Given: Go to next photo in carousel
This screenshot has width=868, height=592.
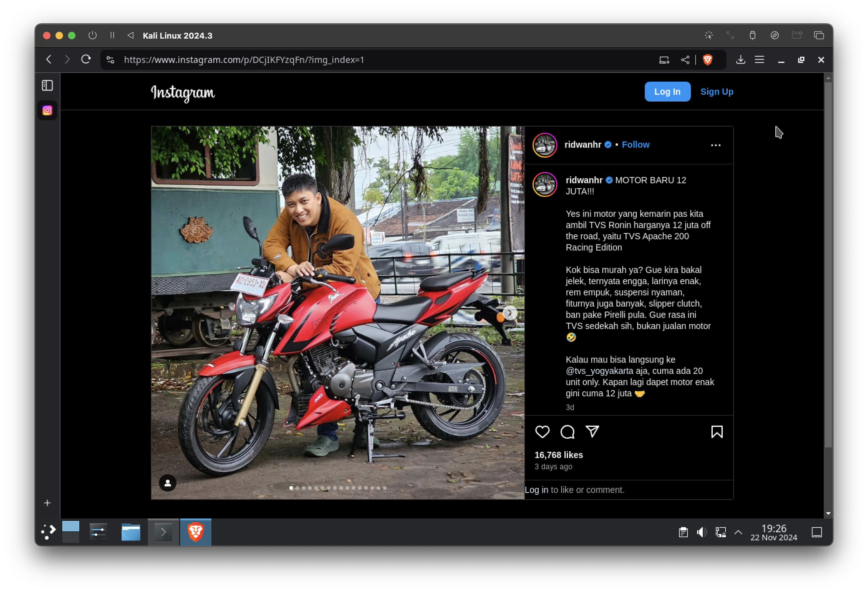Looking at the screenshot, I should click(510, 313).
